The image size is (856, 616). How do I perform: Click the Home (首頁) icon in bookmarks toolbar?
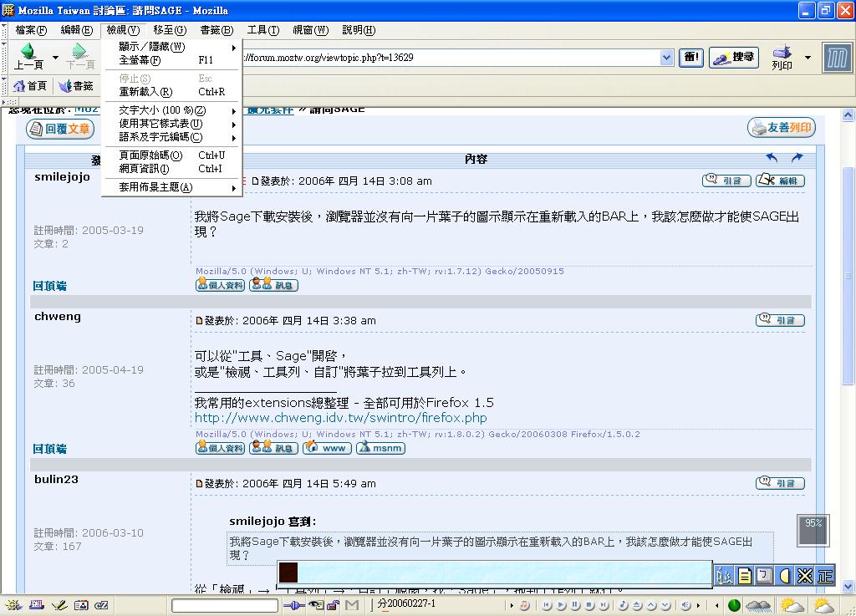pos(30,86)
